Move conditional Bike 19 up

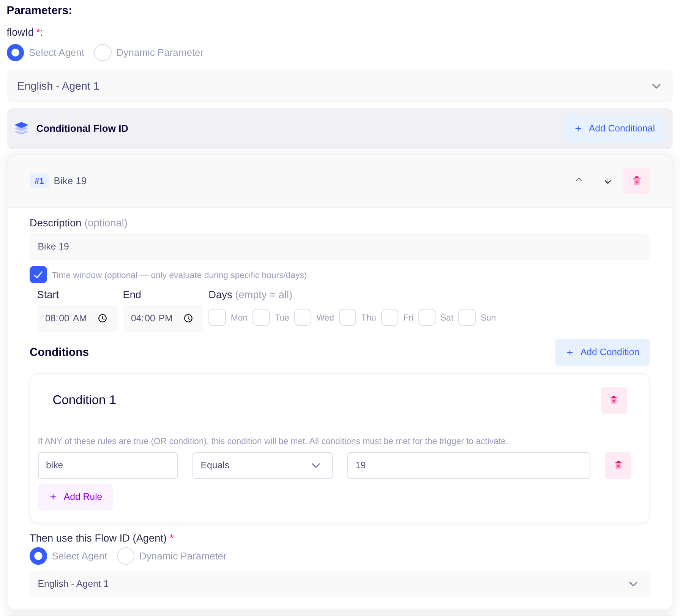click(x=579, y=181)
